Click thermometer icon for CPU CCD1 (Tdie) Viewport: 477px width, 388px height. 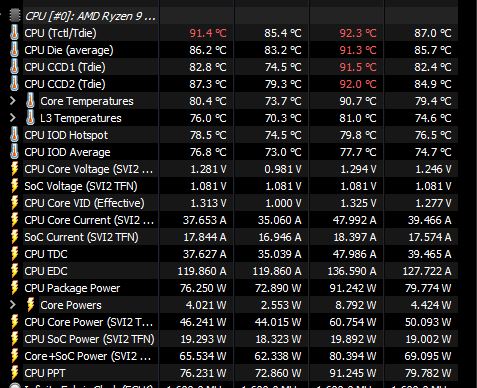pyautogui.click(x=14, y=67)
